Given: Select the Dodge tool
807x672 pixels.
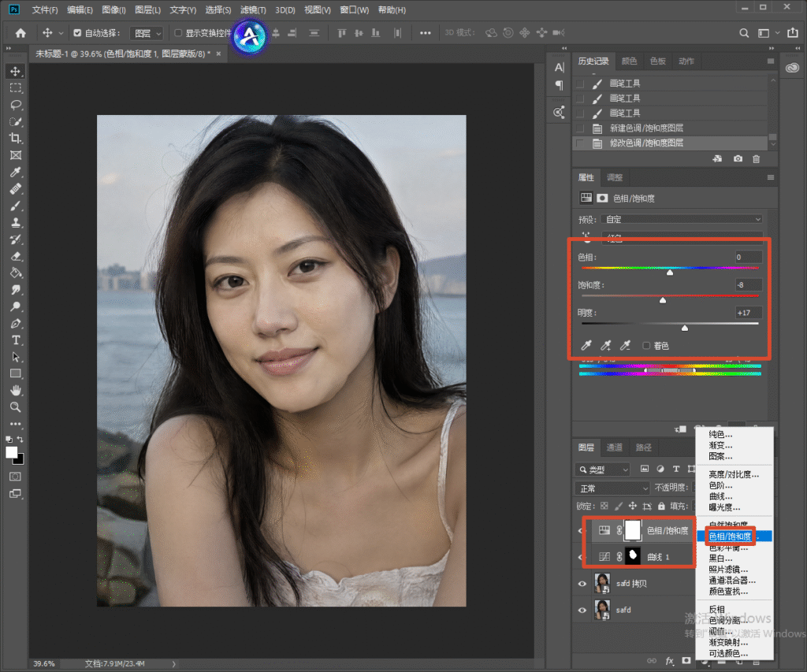Looking at the screenshot, I should (x=16, y=306).
